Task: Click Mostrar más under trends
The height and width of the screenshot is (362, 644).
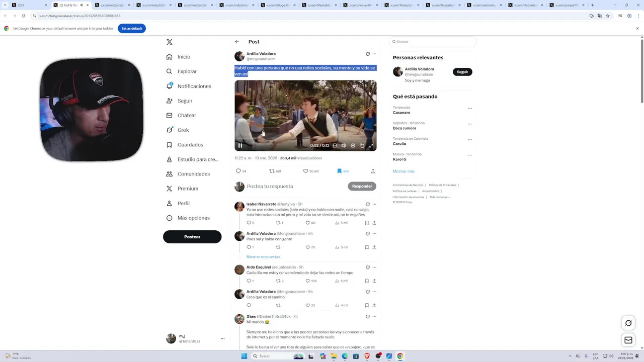Action: (x=404, y=171)
